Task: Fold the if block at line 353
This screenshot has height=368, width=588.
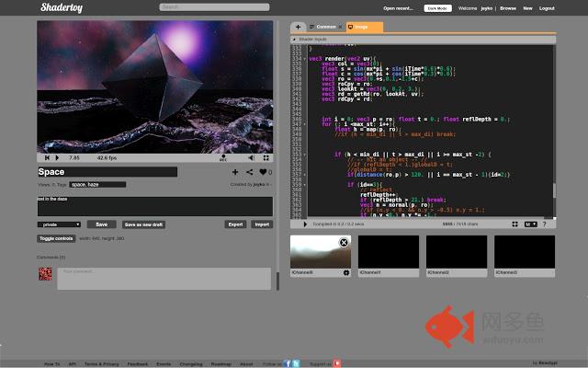Action: pos(305,155)
